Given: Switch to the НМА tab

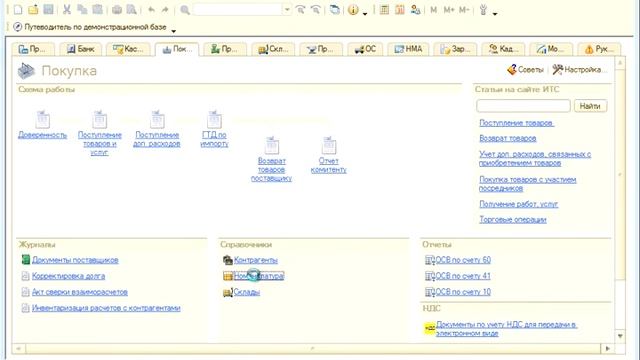Looking at the screenshot, I should [x=408, y=49].
